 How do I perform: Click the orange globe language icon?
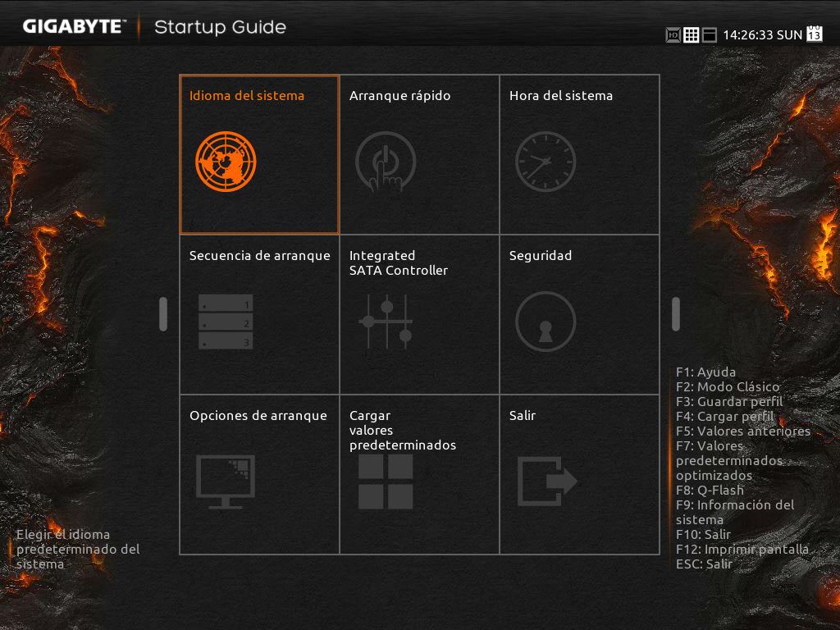pos(226,162)
